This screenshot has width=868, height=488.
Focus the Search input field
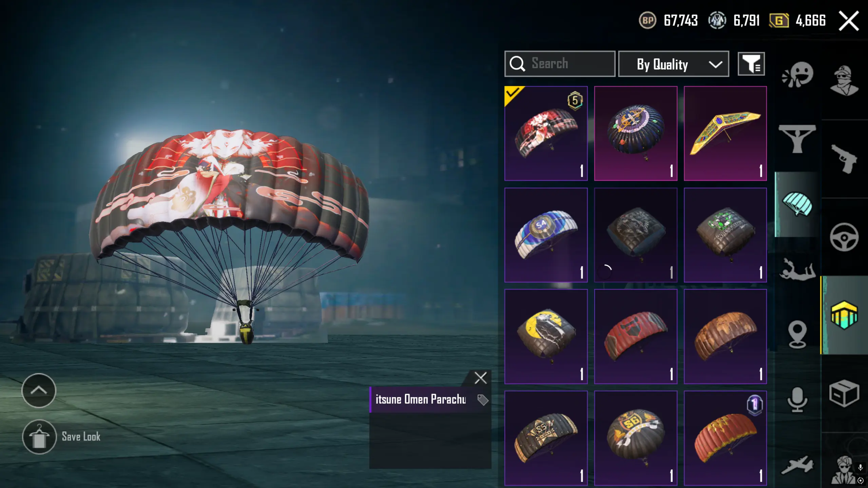(560, 64)
